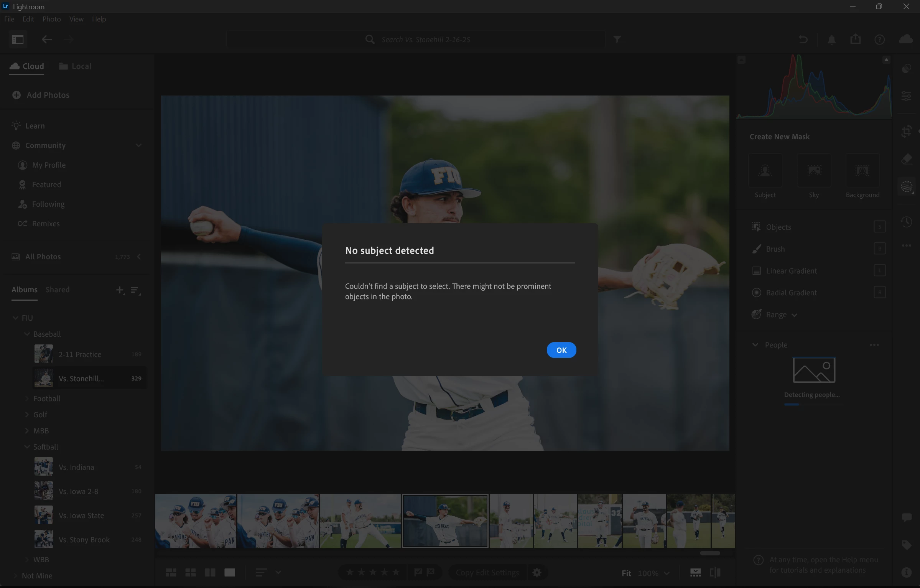Open the Photo menu
This screenshot has height=588, width=920.
(51, 19)
